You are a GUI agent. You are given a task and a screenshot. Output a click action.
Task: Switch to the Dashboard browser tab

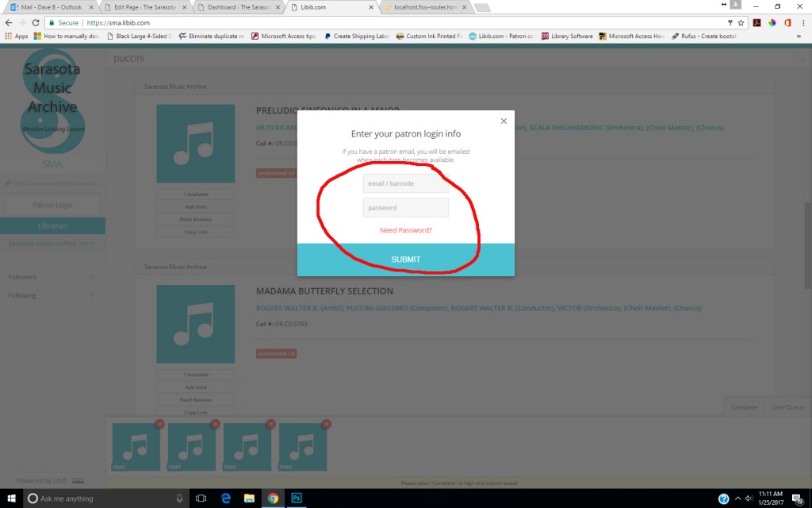[239, 7]
